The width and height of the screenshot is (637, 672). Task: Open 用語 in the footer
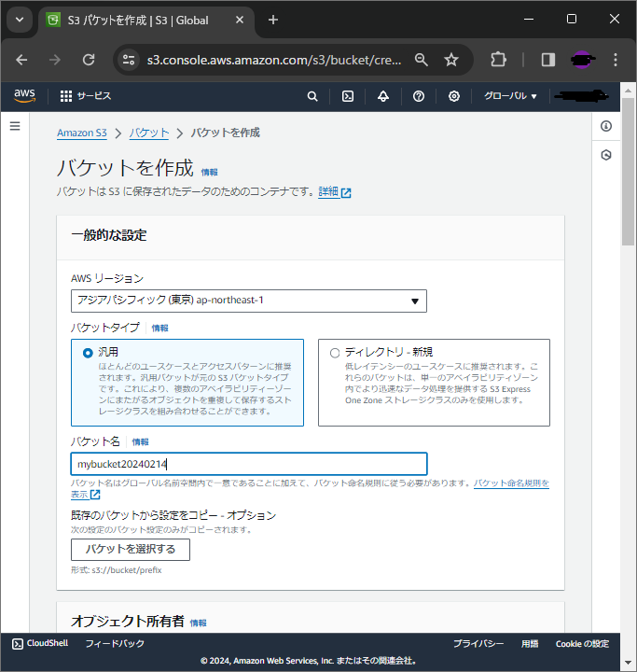(x=530, y=644)
